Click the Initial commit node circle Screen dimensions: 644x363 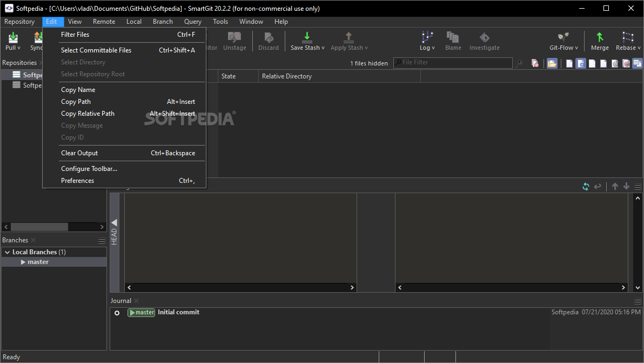pos(117,313)
